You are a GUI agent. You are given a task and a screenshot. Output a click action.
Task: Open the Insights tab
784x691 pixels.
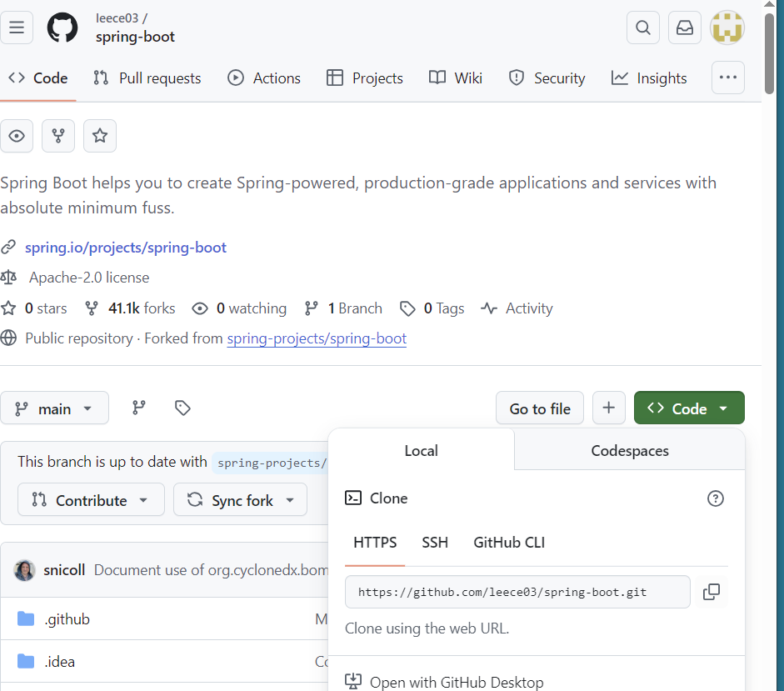tap(649, 78)
